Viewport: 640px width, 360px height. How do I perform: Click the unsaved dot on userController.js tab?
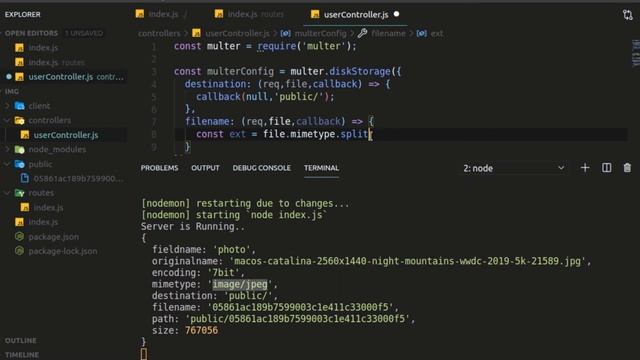pos(396,14)
